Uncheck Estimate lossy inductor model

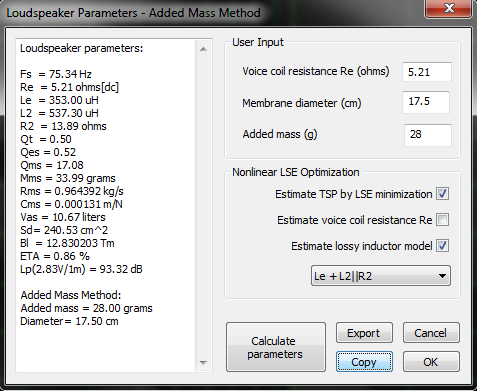(x=442, y=246)
